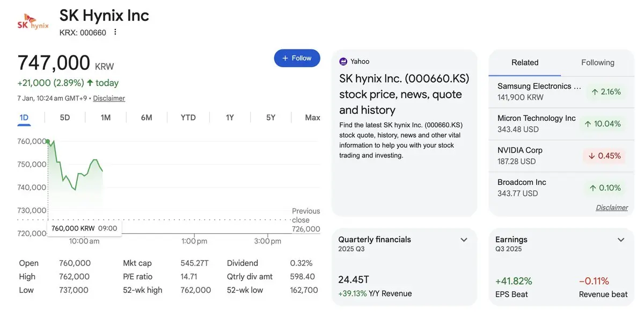
Task: Expand the Quarterly financials card
Action: point(464,240)
